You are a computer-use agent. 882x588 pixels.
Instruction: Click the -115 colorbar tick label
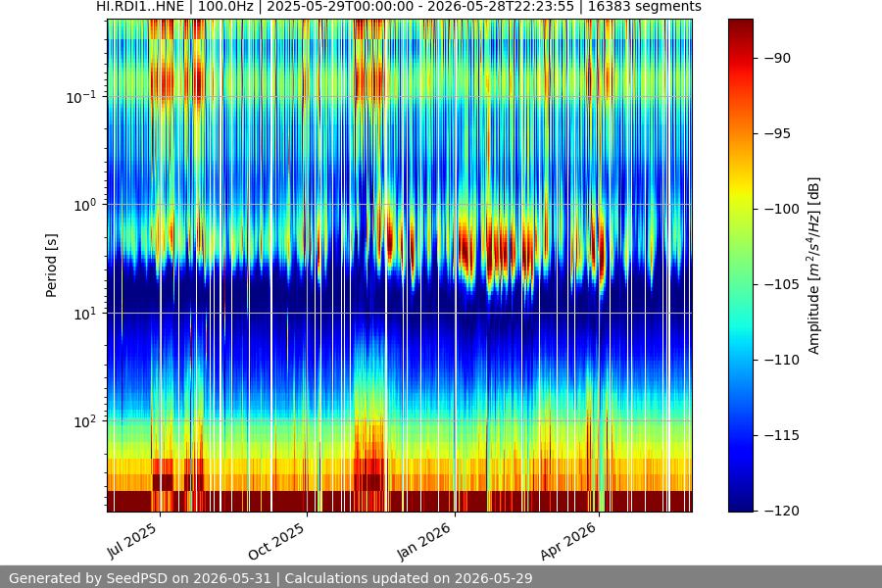pyautogui.click(x=782, y=435)
